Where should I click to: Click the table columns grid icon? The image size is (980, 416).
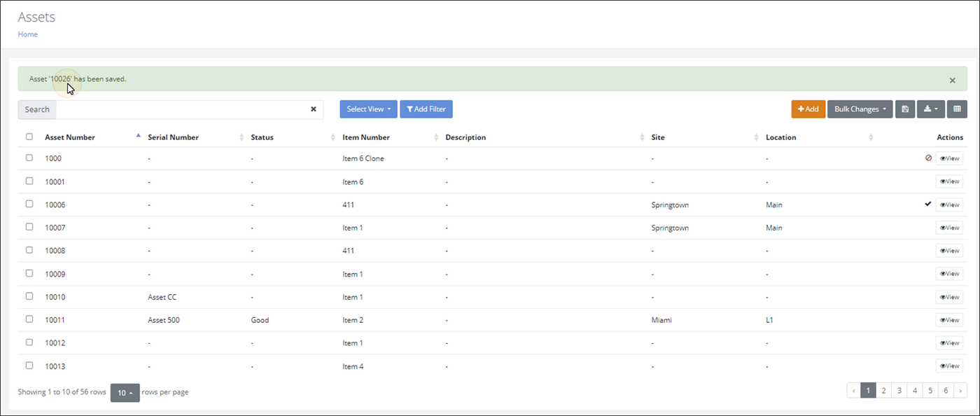(957, 109)
